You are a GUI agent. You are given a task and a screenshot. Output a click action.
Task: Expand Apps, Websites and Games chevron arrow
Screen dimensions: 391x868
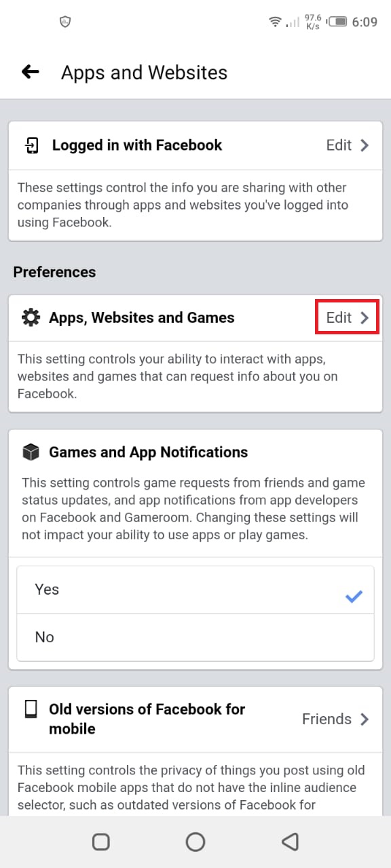click(365, 317)
